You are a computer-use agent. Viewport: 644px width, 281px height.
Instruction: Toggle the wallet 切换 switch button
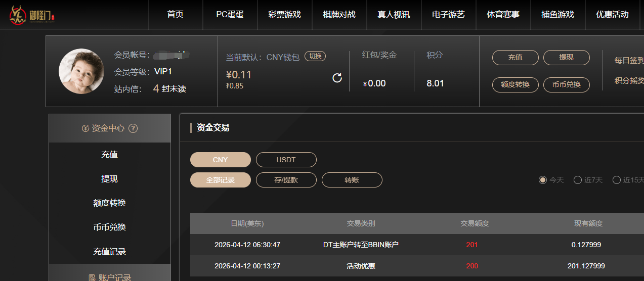click(315, 57)
